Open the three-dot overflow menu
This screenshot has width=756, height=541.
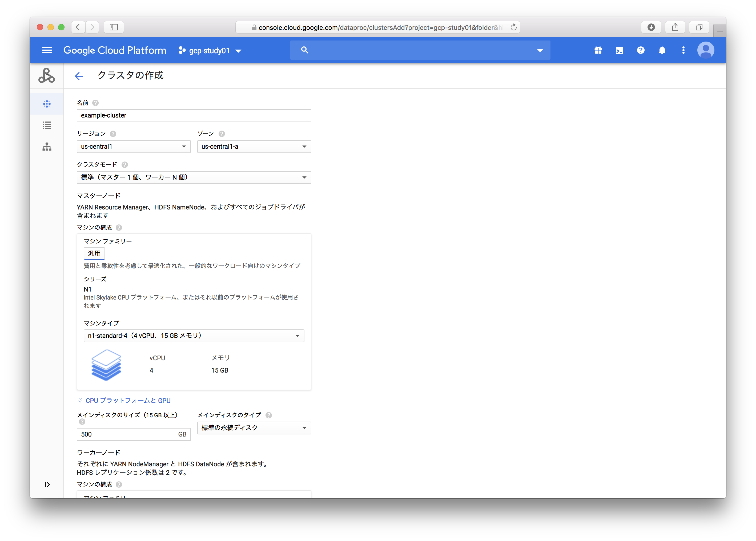coord(683,50)
